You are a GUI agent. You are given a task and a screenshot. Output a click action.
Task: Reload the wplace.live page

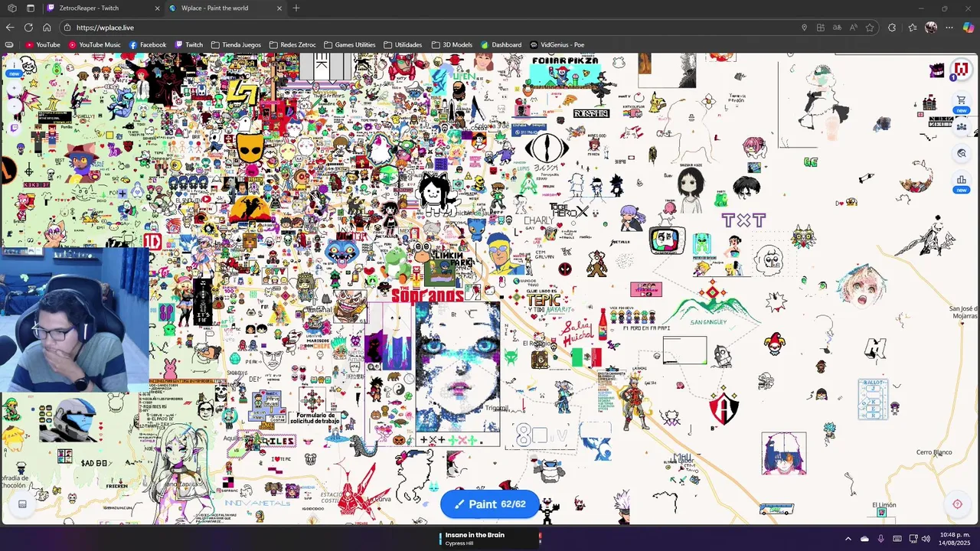(28, 28)
